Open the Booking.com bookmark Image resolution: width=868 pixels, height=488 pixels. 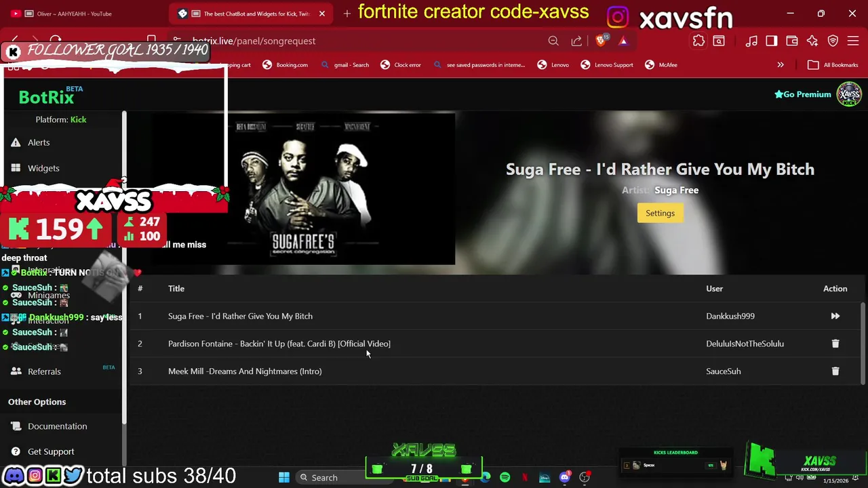click(285, 65)
